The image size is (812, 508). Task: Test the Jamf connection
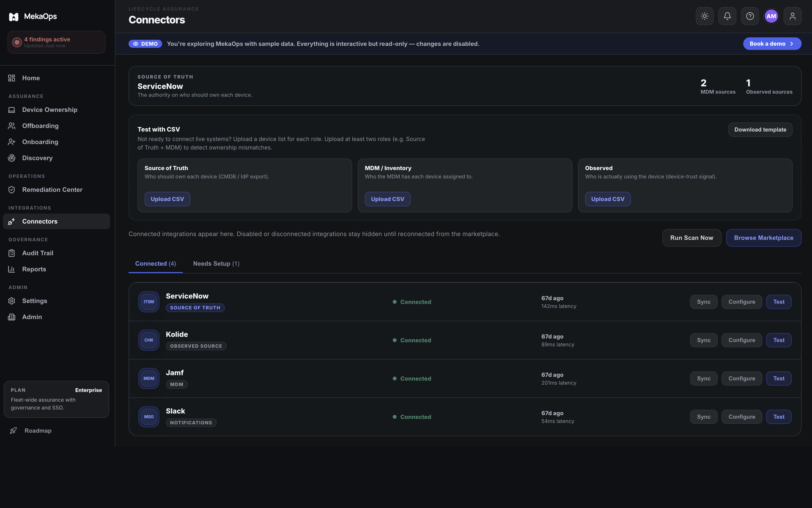779,378
